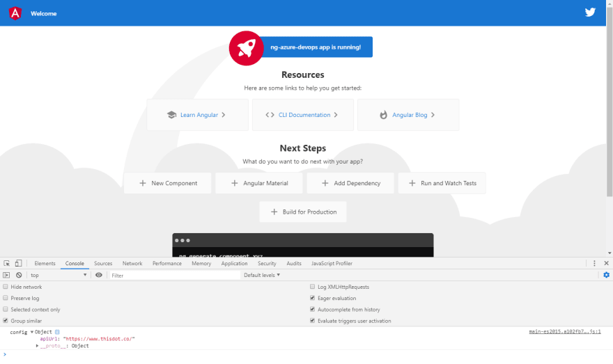Viewport: 613px width, 364px height.
Task: Click the scrollbar down arrow
Action: tap(610, 253)
